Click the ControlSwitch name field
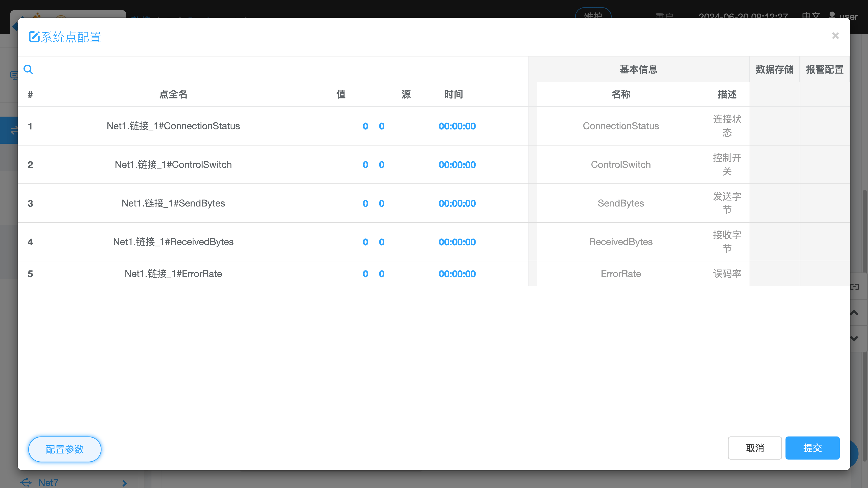 click(x=621, y=165)
